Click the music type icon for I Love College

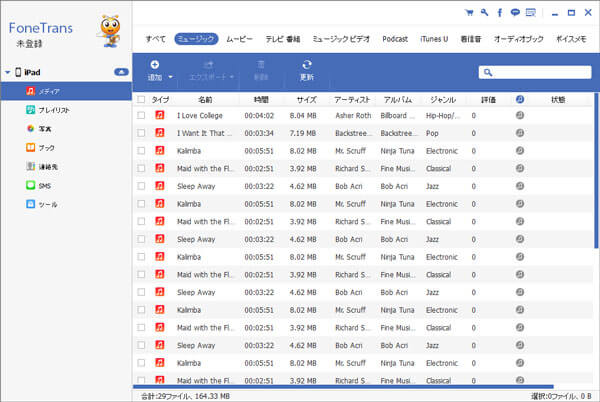(x=160, y=115)
